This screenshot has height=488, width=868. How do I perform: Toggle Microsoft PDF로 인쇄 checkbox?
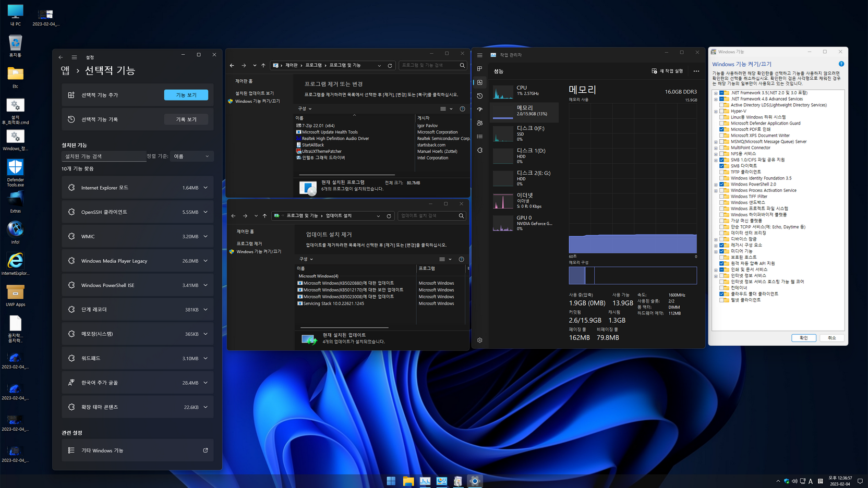pyautogui.click(x=722, y=129)
